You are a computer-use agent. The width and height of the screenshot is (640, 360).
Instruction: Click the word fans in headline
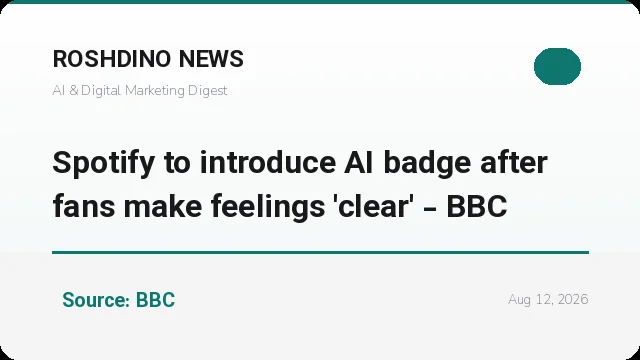[x=84, y=206]
